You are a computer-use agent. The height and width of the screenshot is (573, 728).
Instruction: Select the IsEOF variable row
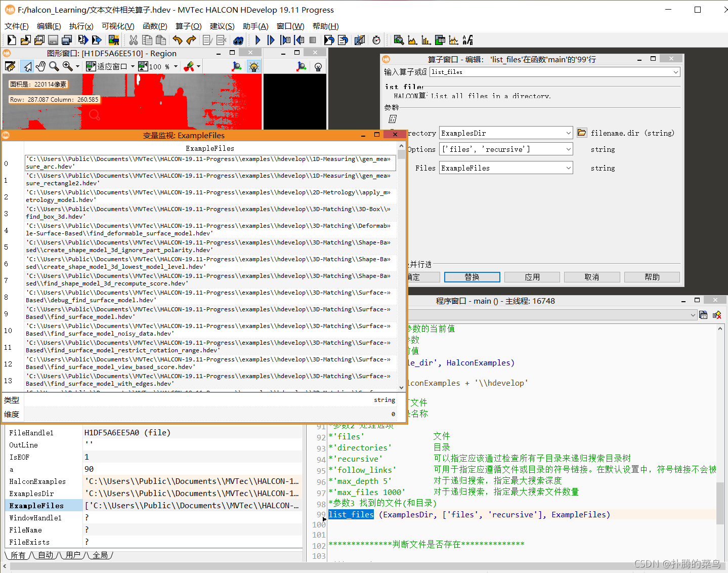click(x=154, y=457)
